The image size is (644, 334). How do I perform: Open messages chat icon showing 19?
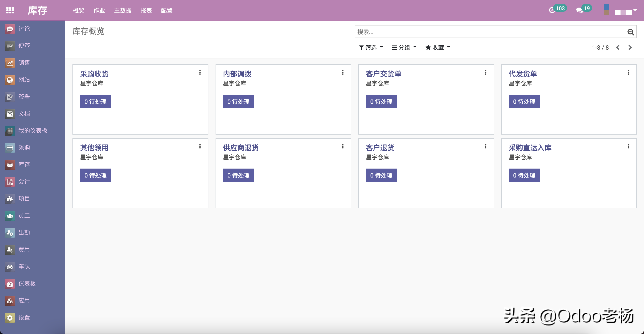pyautogui.click(x=579, y=10)
